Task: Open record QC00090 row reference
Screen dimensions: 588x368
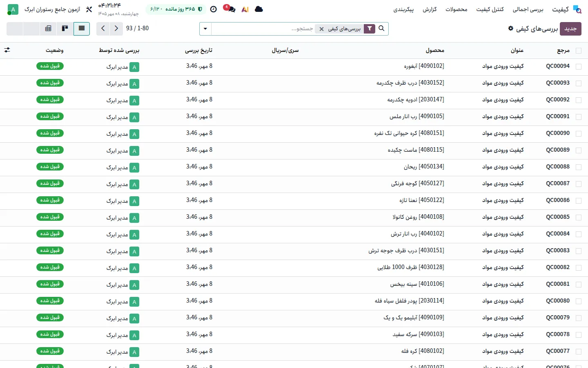Action: coord(558,133)
